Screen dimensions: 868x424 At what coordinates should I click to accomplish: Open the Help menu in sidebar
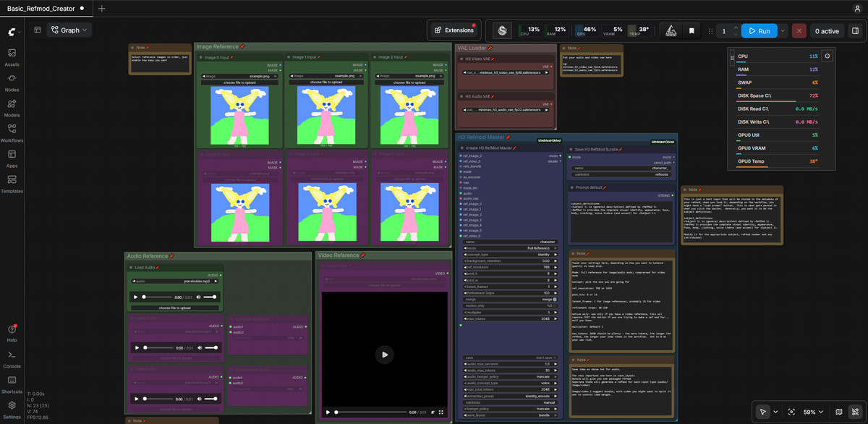pos(12,333)
